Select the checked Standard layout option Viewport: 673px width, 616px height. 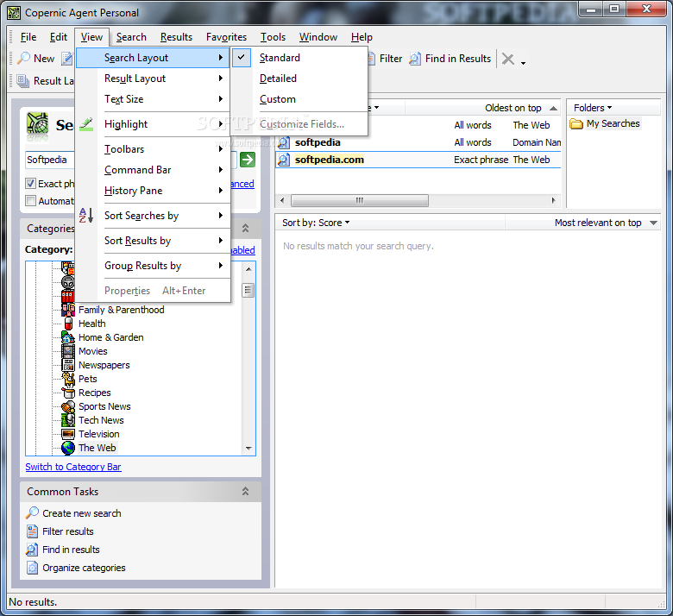click(x=299, y=58)
